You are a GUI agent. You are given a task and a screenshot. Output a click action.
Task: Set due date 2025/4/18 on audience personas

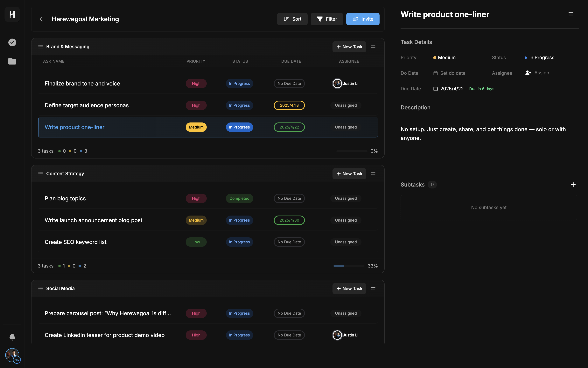[289, 105]
